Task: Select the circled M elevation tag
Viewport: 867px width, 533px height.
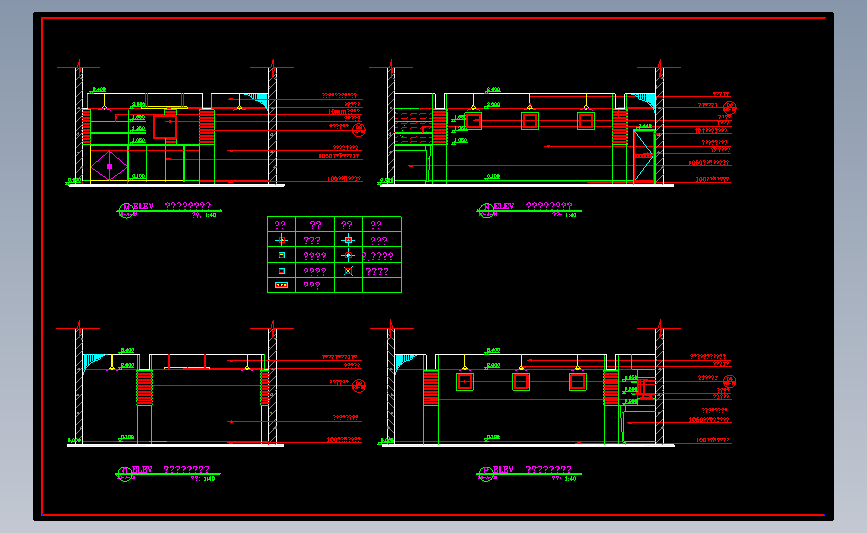Action: 126,210
